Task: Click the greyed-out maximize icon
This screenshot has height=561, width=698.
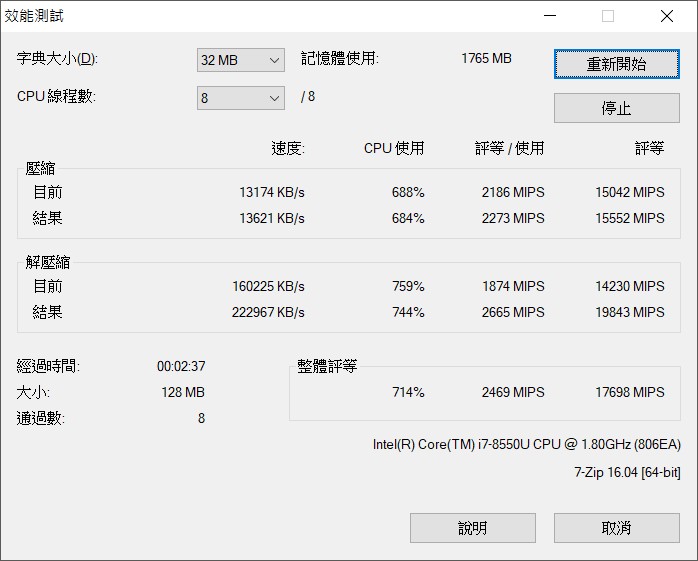Action: coord(607,16)
